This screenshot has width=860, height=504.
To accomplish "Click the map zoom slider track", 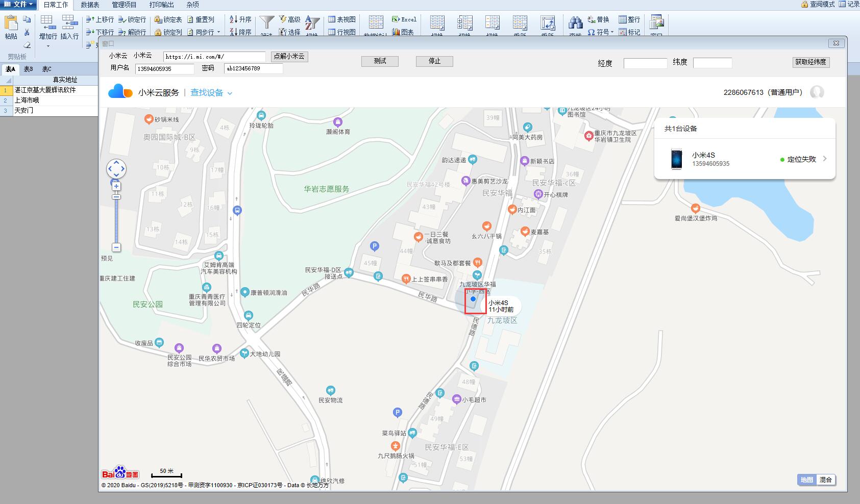I will click(x=116, y=219).
